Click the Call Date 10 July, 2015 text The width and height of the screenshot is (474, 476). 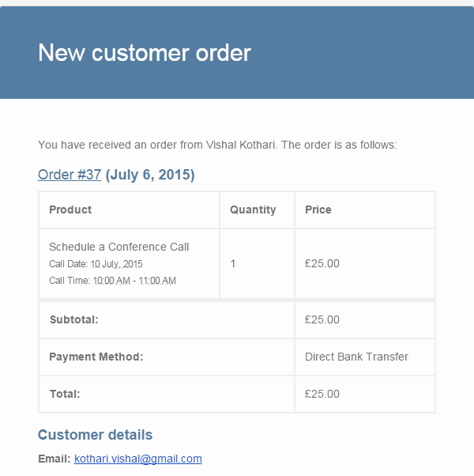coord(96,264)
